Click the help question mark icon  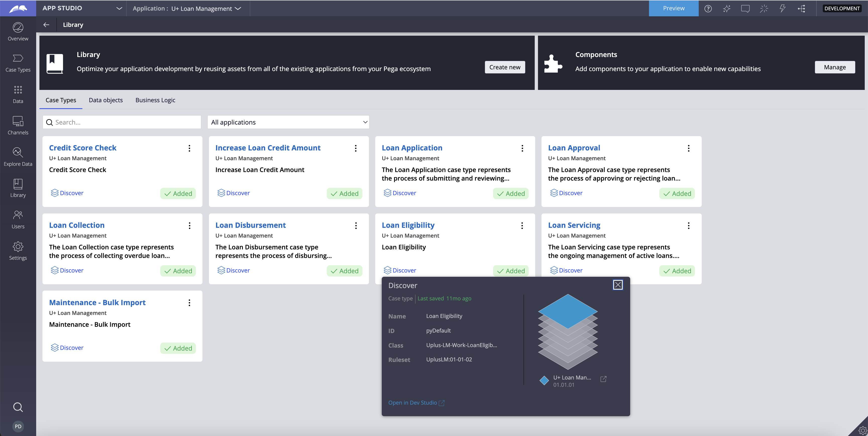pyautogui.click(x=708, y=9)
